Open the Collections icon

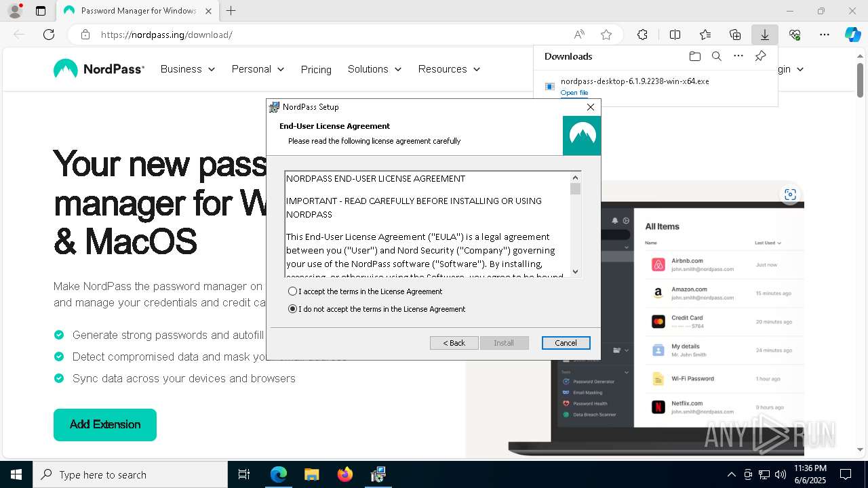[x=735, y=35]
